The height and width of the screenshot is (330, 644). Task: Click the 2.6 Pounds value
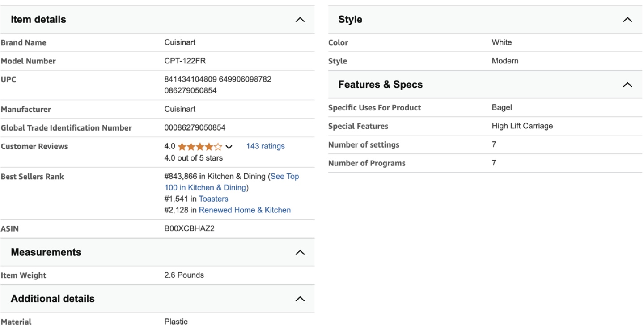[x=184, y=275]
